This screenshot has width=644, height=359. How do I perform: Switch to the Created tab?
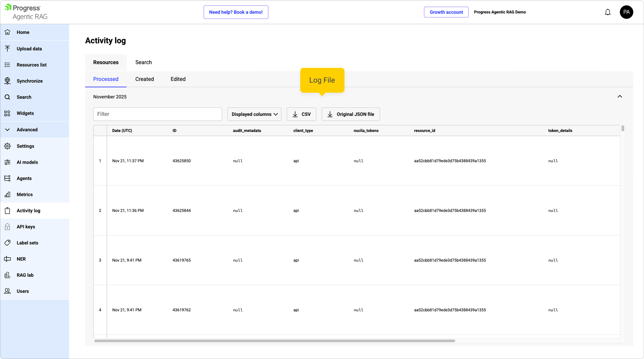(x=145, y=79)
